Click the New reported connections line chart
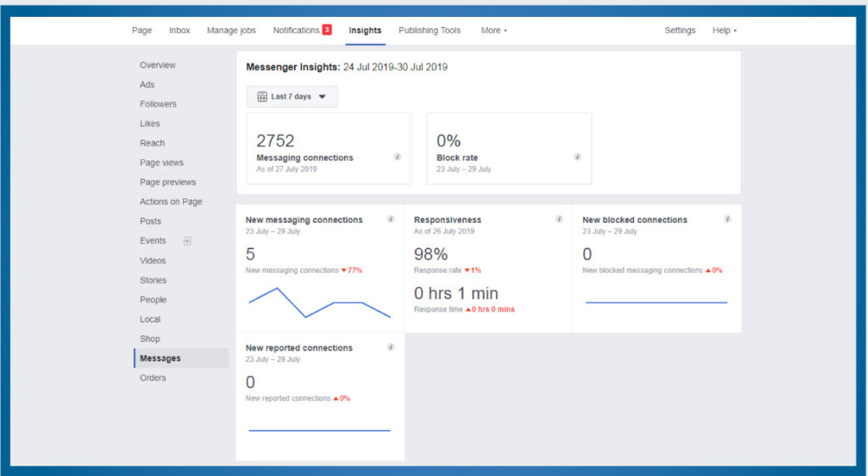 (320, 430)
